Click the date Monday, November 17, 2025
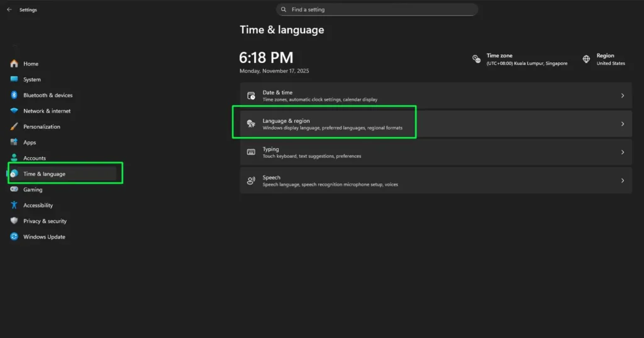 (274, 70)
